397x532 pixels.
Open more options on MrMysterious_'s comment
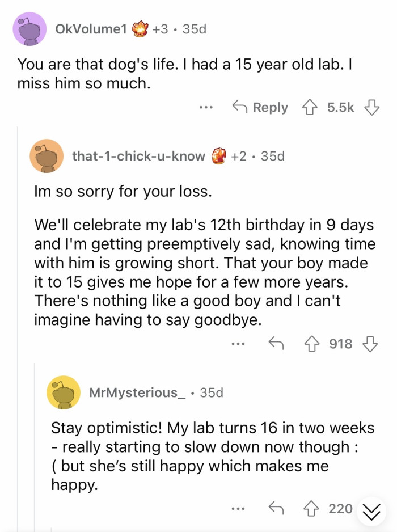click(239, 509)
